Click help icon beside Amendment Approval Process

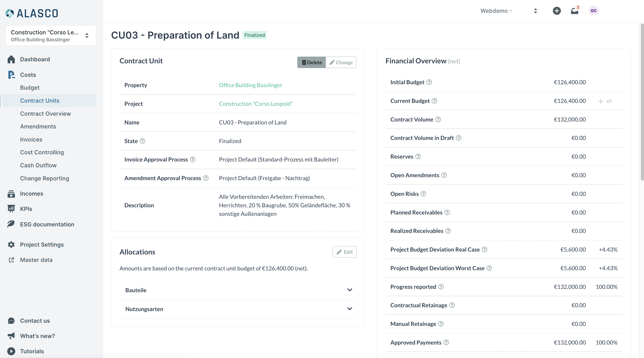point(206,178)
